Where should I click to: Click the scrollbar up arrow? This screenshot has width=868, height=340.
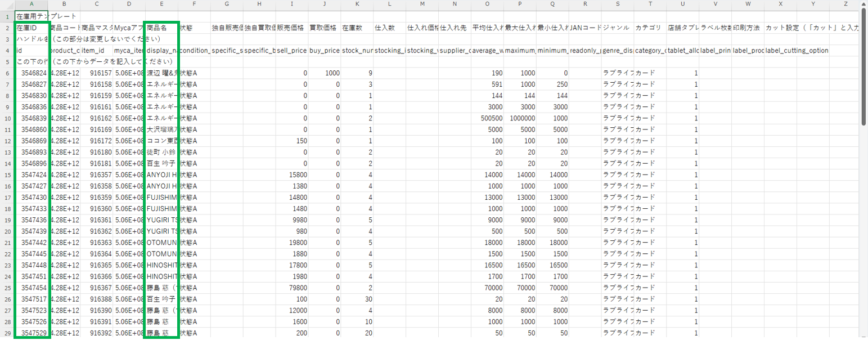(x=863, y=4)
